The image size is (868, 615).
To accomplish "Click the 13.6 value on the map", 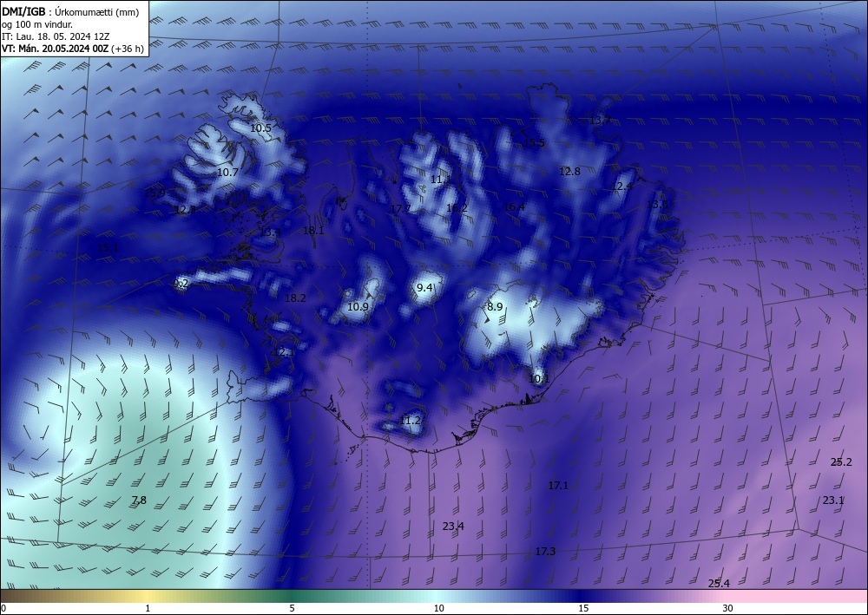I will coord(657,204).
